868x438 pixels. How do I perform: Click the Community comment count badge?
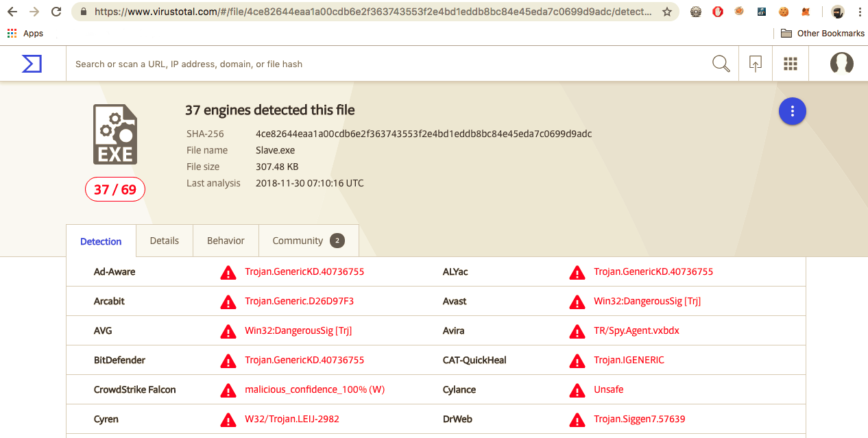337,241
